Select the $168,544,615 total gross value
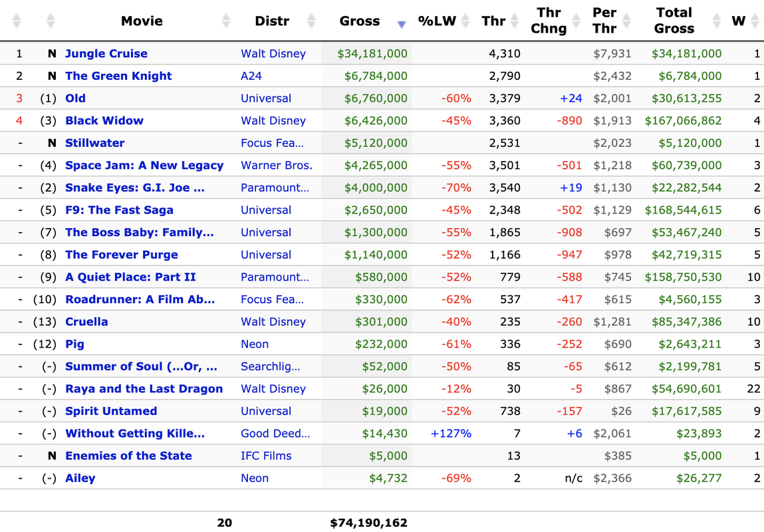The image size is (764, 532). coord(683,210)
